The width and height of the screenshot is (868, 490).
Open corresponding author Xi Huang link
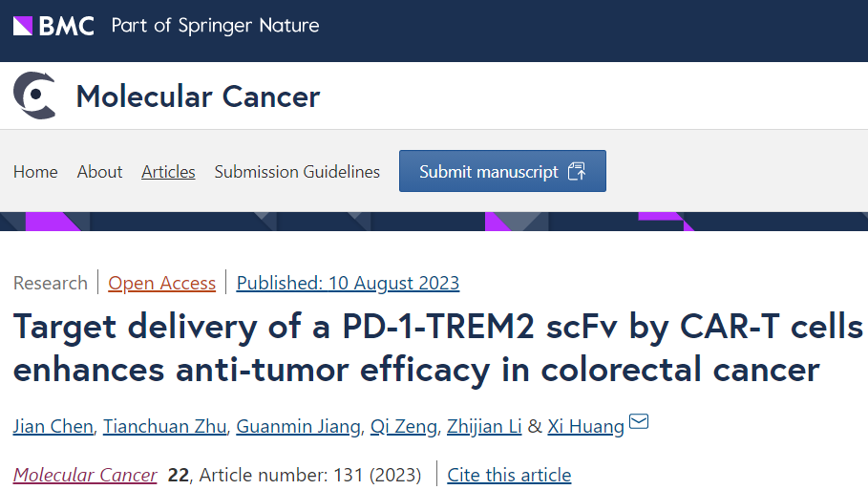585,426
